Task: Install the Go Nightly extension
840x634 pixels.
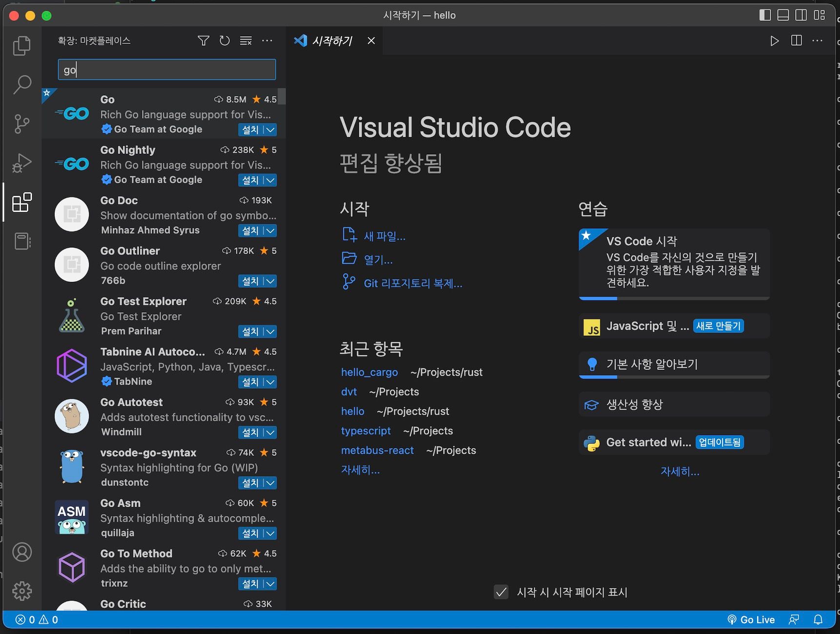Action: coord(250,180)
